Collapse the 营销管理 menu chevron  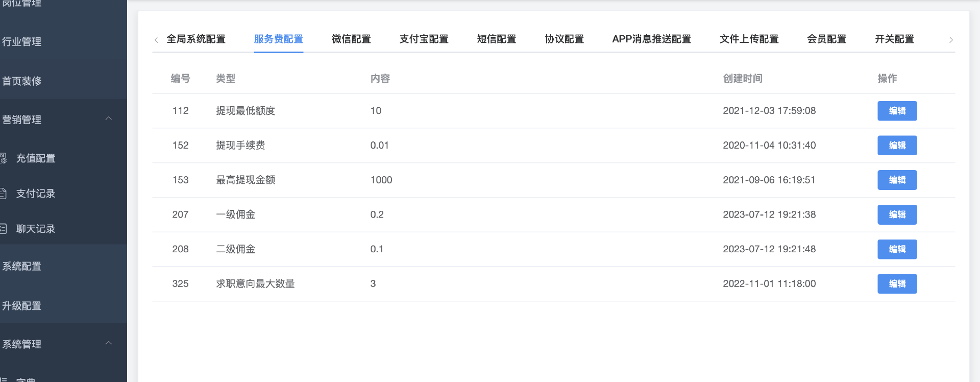(108, 119)
